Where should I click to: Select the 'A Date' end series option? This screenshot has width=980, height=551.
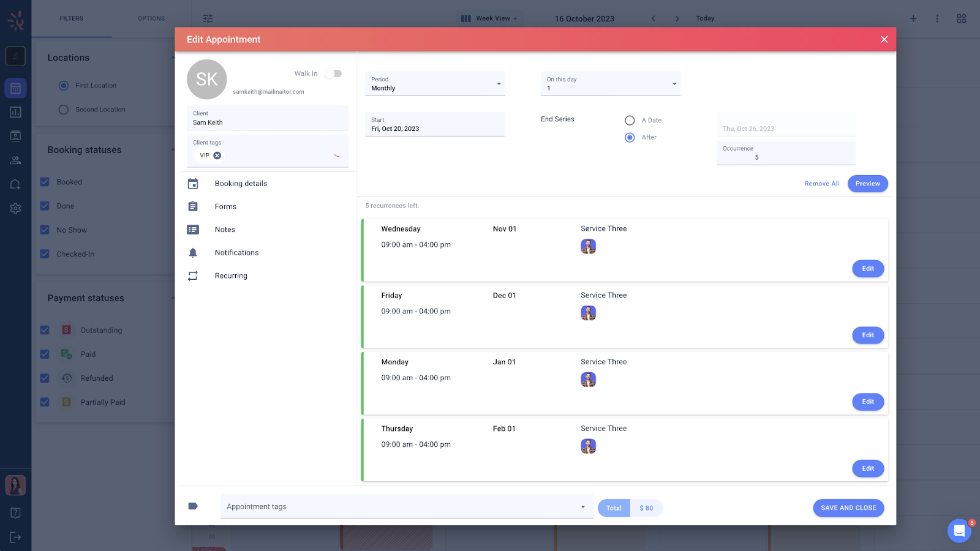630,121
